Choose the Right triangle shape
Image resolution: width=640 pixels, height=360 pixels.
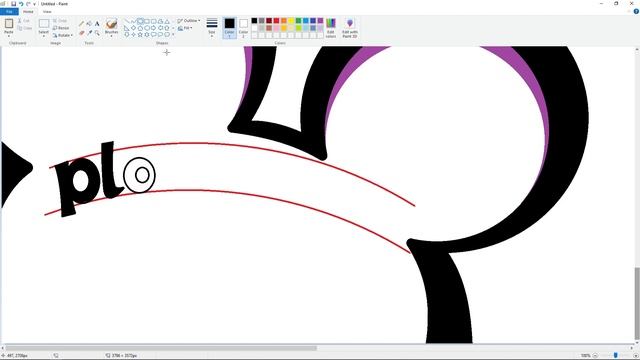pyautogui.click(x=127, y=28)
